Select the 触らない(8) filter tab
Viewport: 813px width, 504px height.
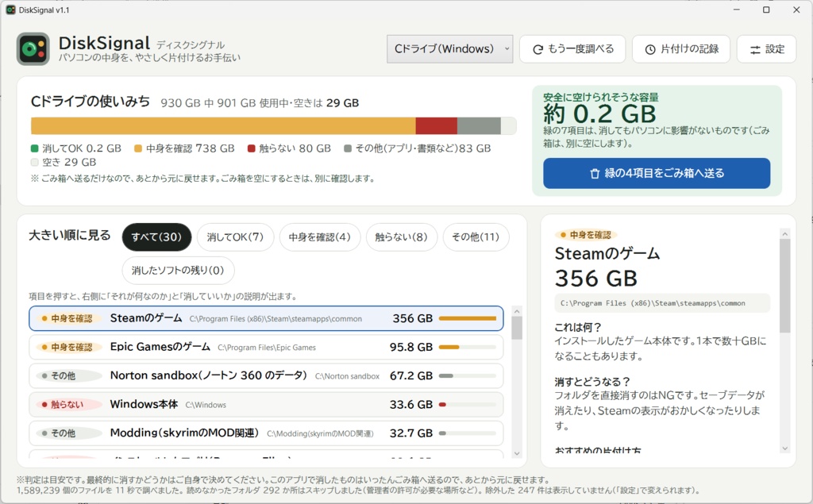[x=401, y=237]
